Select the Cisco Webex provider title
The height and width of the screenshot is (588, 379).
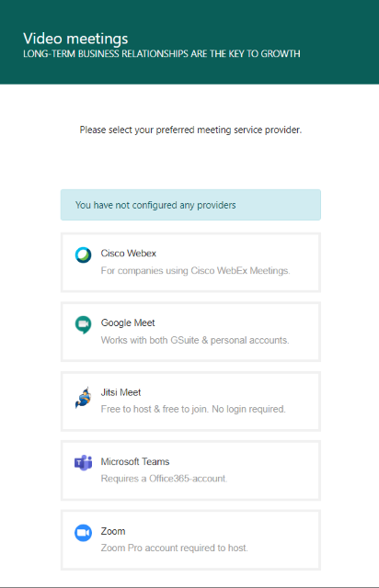pos(129,254)
